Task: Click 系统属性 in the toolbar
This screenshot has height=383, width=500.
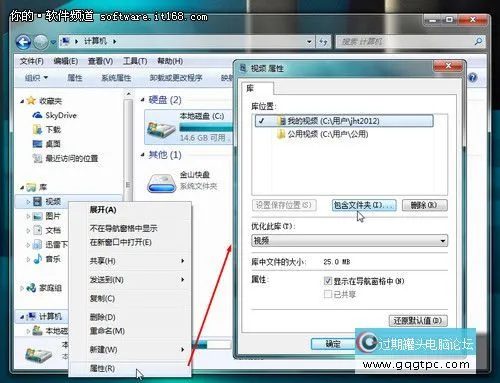Action: click(116, 78)
